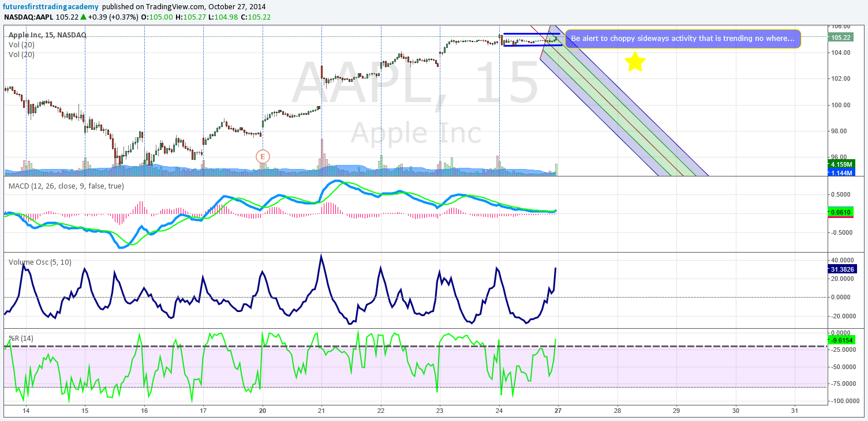Click the 102.00 price axis label

tap(840, 78)
